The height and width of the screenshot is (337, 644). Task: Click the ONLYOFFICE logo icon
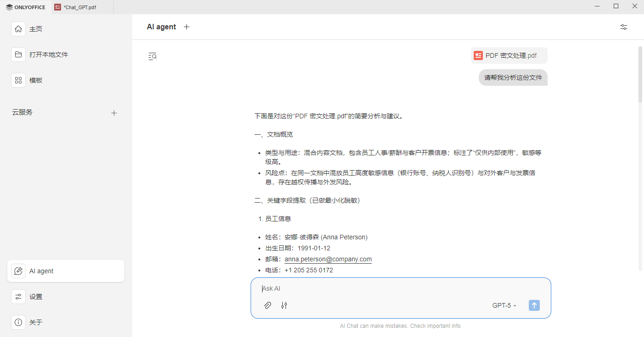pos(10,7)
